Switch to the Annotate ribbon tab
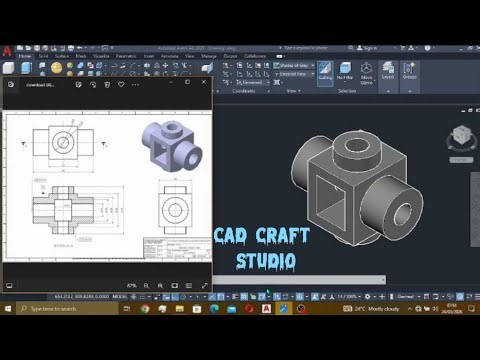 click(170, 56)
